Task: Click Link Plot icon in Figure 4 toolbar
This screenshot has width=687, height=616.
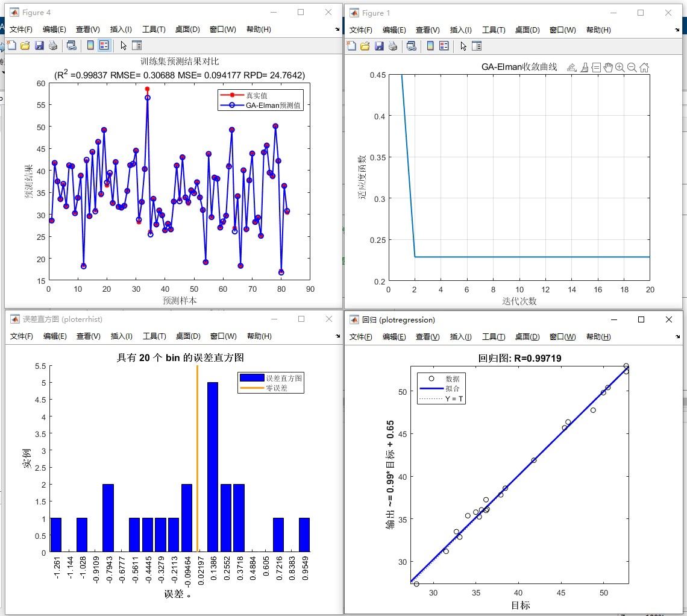Action: tap(72, 45)
